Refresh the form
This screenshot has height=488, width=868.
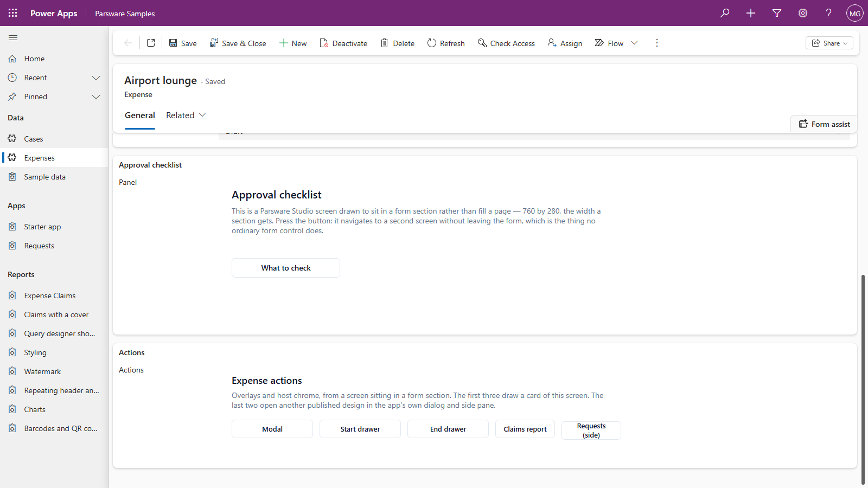[x=446, y=43]
